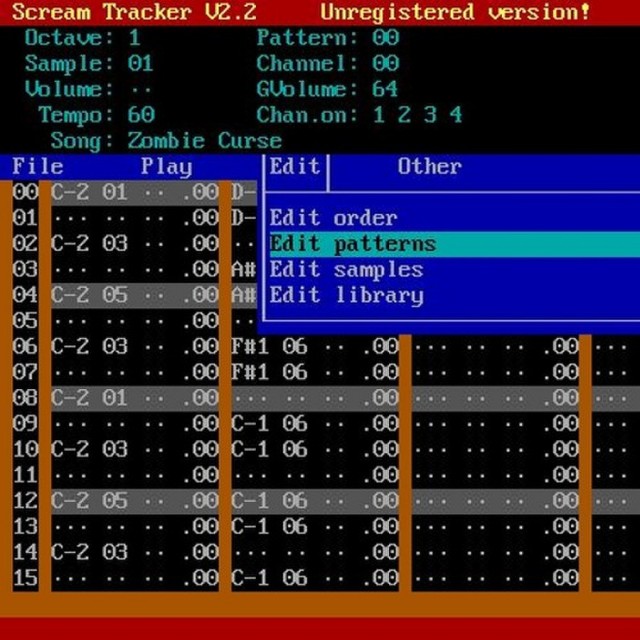Click the C-1 06 note on row 12
The image size is (640, 640).
[x=269, y=501]
